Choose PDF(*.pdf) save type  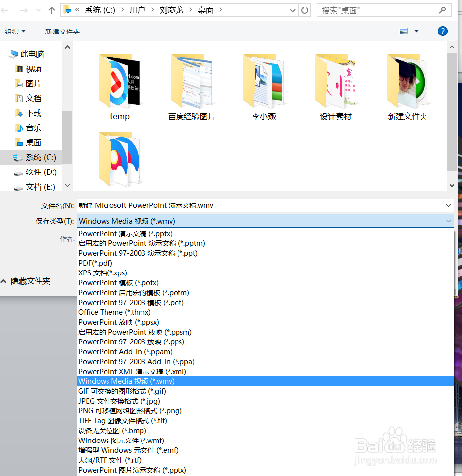coord(265,263)
